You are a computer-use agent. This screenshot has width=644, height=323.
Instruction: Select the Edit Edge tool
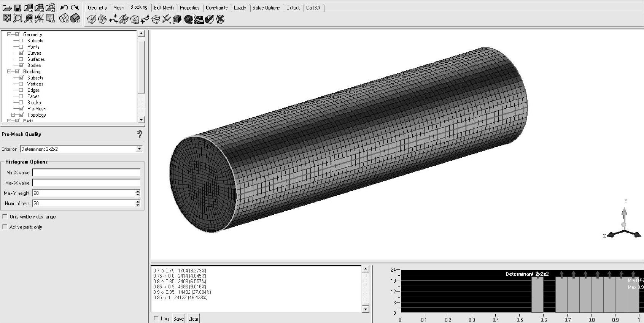tap(166, 19)
